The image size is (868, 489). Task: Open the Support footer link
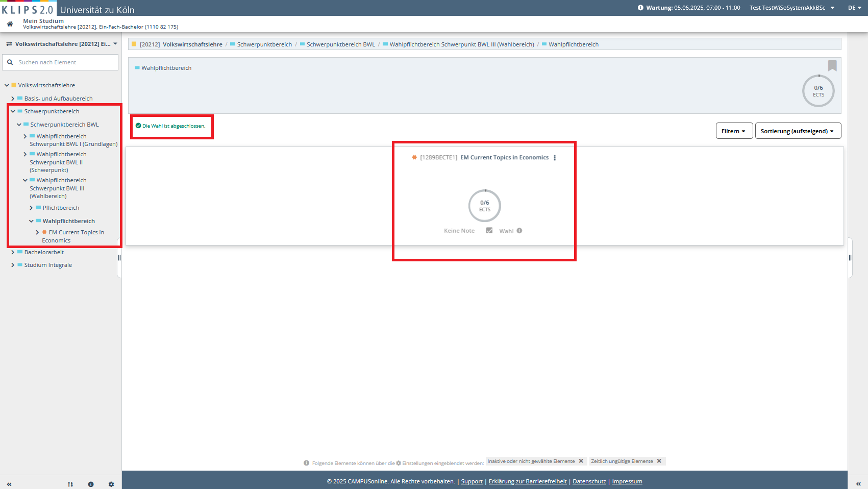tap(472, 481)
